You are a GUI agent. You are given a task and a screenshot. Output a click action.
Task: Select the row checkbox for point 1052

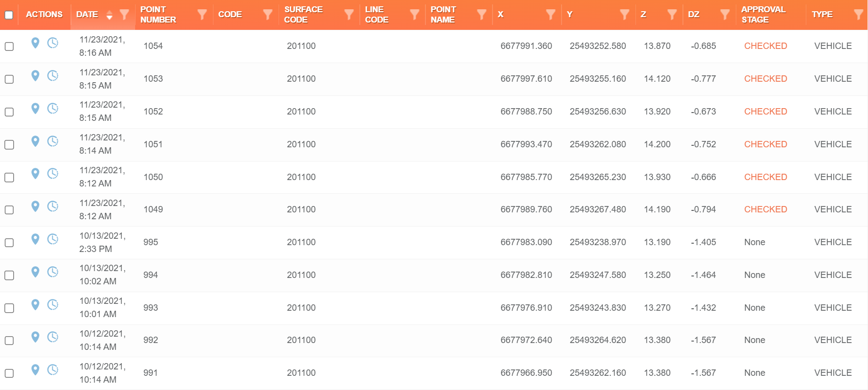pos(9,112)
